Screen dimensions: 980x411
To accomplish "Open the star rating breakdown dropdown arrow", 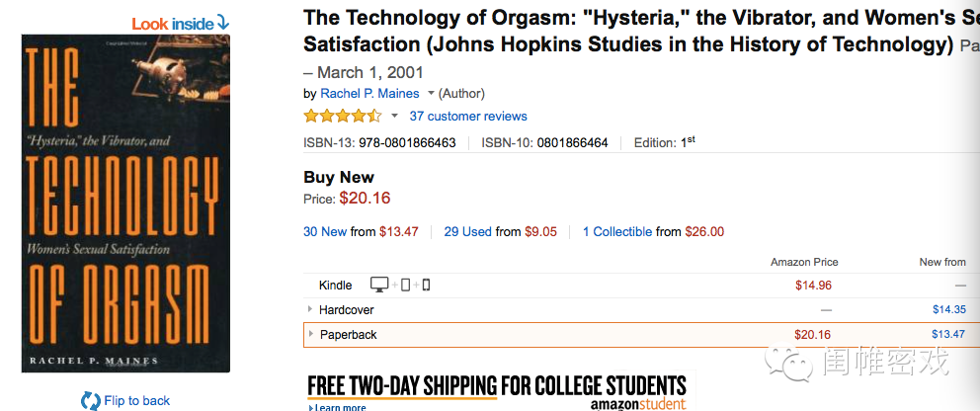I will tap(394, 117).
